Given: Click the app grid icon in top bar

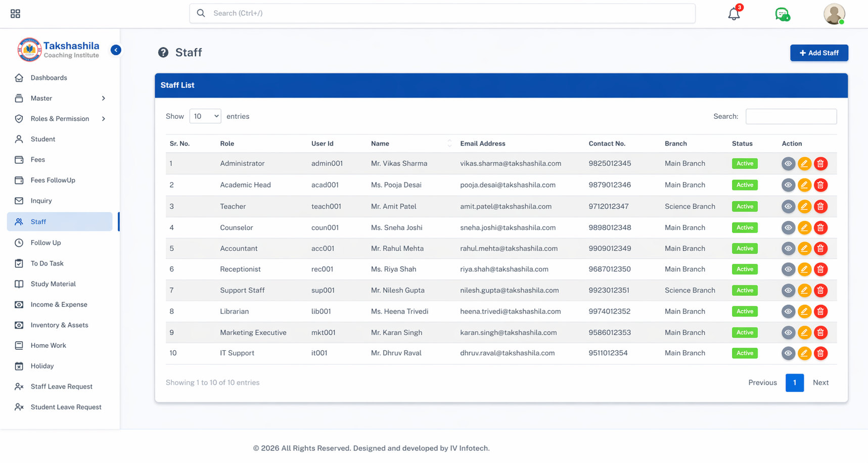Looking at the screenshot, I should pos(15,14).
